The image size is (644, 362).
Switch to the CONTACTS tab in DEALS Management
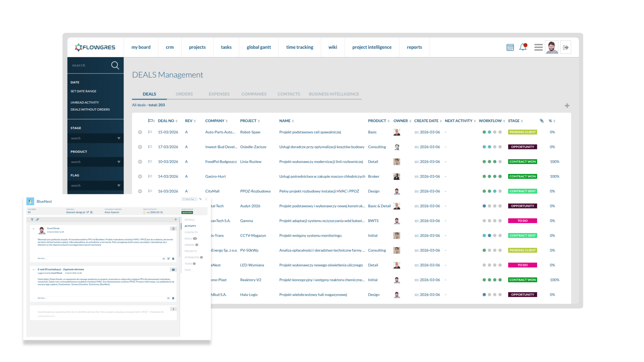tap(288, 94)
